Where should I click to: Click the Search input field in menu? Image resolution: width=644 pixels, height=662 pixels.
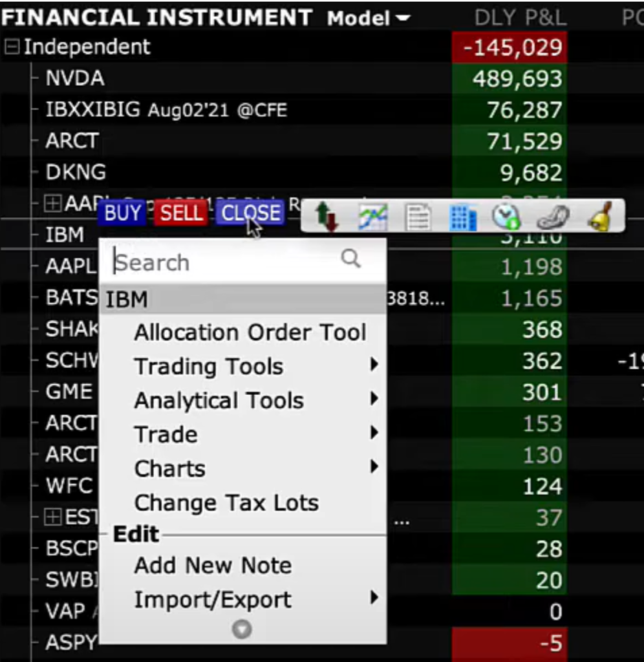coord(223,262)
